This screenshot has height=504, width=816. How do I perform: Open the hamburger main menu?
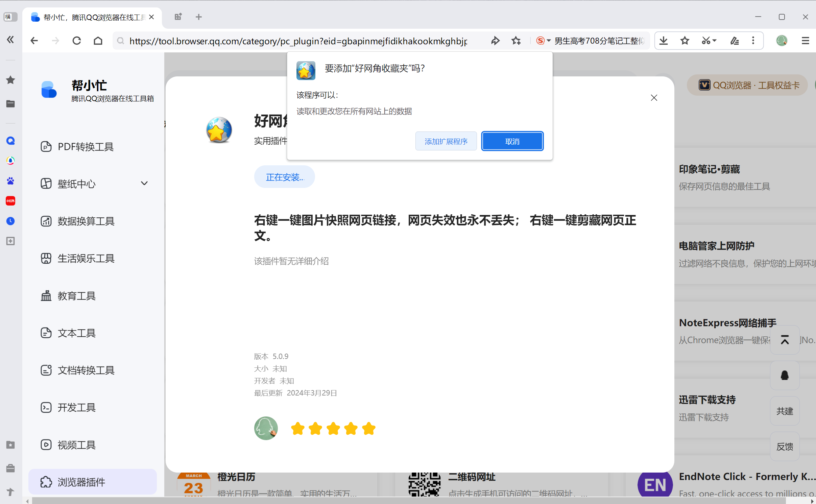point(805,41)
